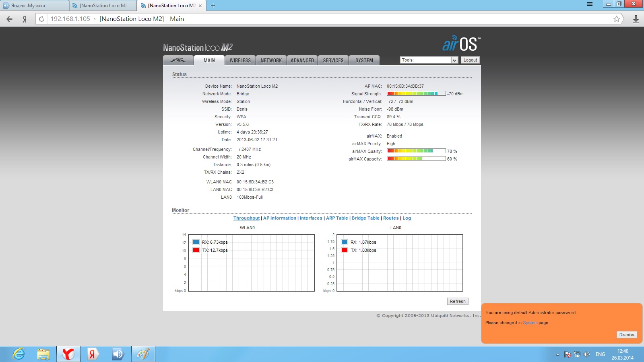The width and height of the screenshot is (644, 362).
Task: Click the browser back arrow
Action: [x=10, y=19]
